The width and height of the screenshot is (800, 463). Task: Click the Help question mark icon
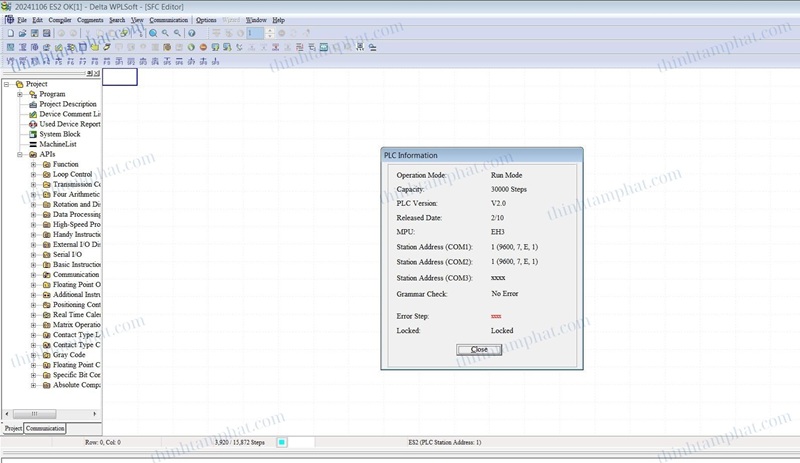point(191,33)
